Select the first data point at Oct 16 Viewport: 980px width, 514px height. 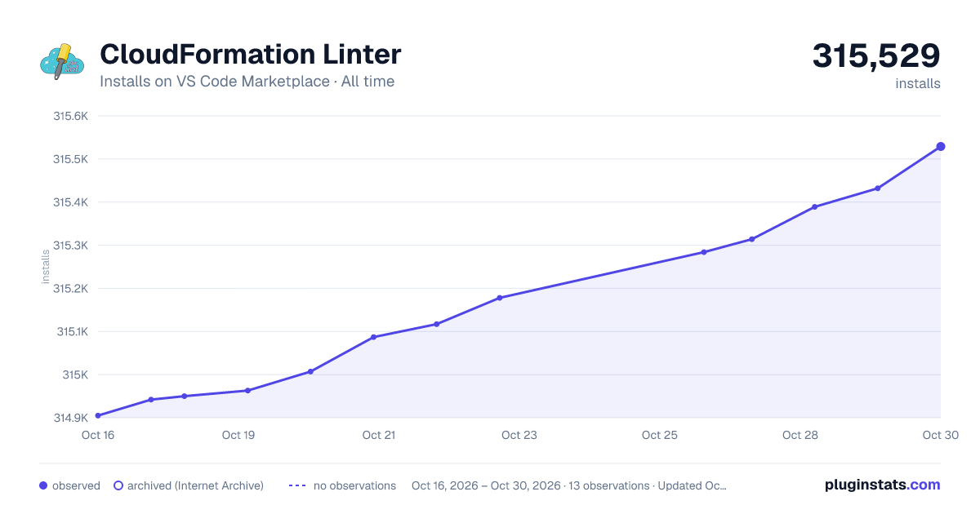[x=98, y=416]
